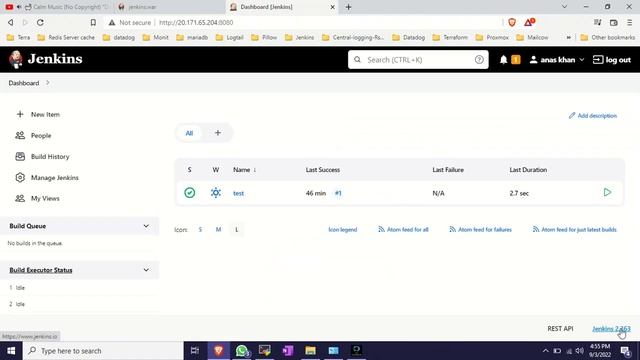Click the Jenkins 2.363 version link
This screenshot has width=640, height=360.
[x=611, y=329]
